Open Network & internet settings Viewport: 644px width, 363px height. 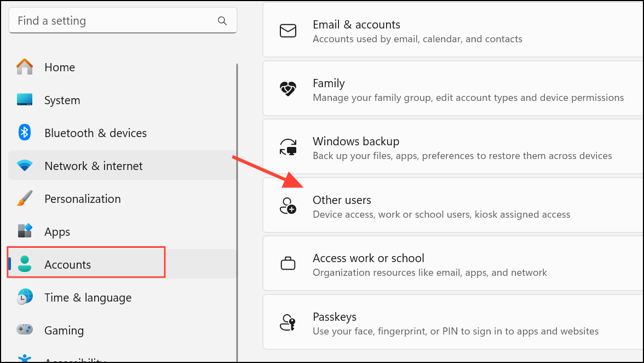point(123,165)
